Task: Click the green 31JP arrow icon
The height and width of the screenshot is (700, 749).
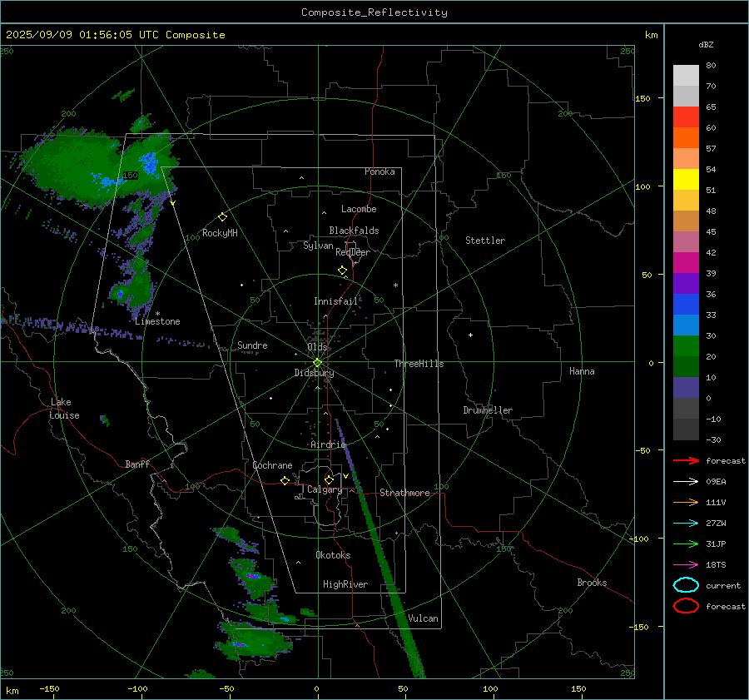Action: point(686,544)
